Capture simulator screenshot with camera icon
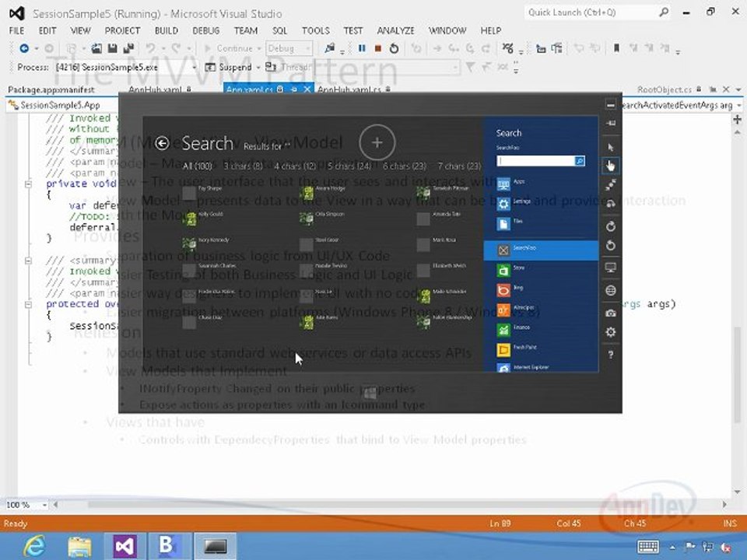 point(611,313)
